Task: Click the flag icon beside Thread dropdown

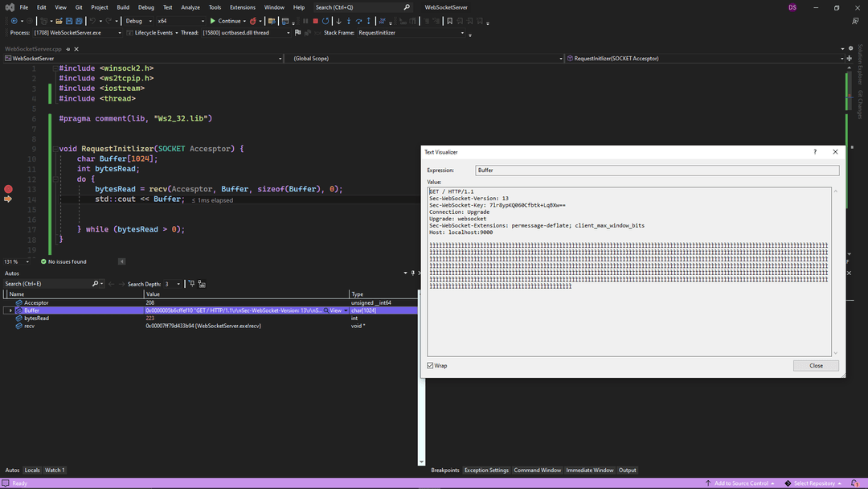Action: point(298,33)
